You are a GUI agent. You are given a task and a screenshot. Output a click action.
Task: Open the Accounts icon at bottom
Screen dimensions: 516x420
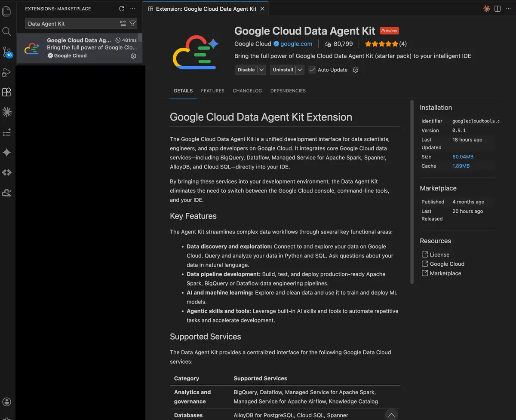coord(6,402)
